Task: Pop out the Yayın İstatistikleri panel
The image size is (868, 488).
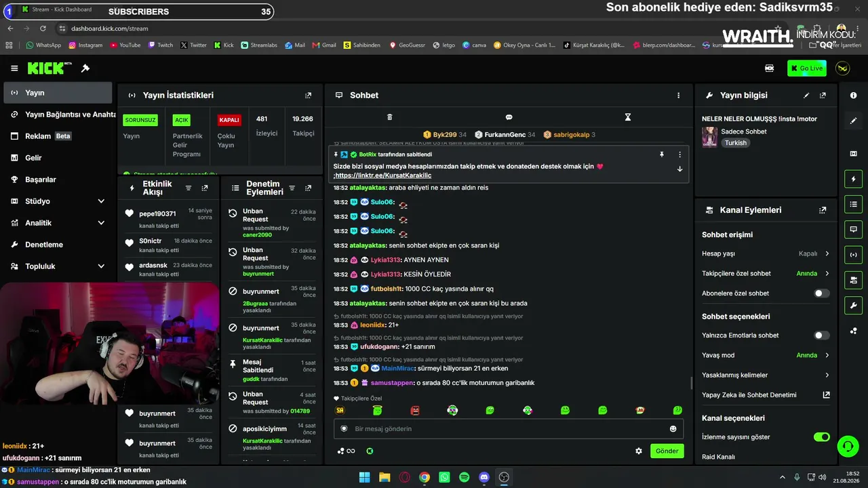Action: 308,96
